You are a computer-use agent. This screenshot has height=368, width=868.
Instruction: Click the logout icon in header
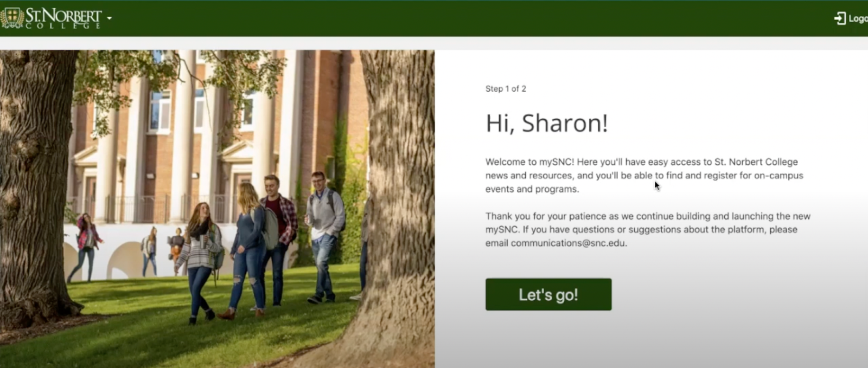[840, 18]
